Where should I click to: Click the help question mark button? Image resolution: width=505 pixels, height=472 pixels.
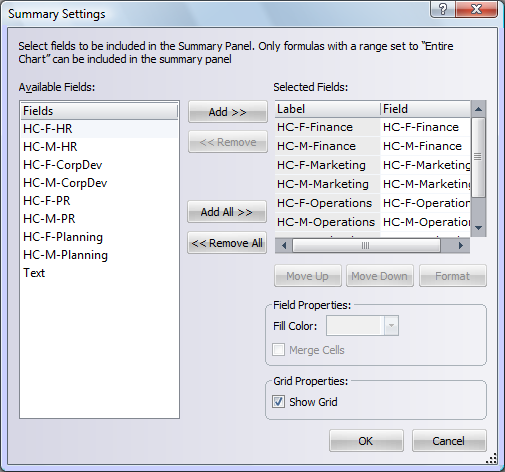(443, 9)
